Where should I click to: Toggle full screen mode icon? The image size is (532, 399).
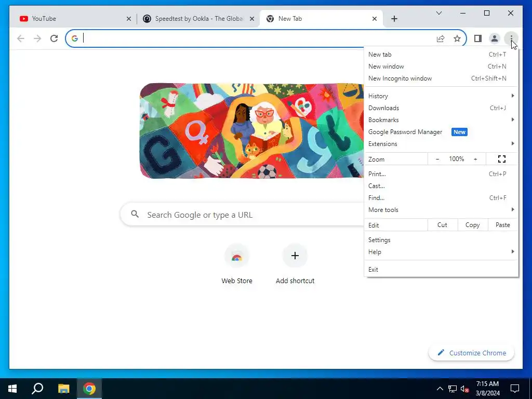[x=502, y=159]
